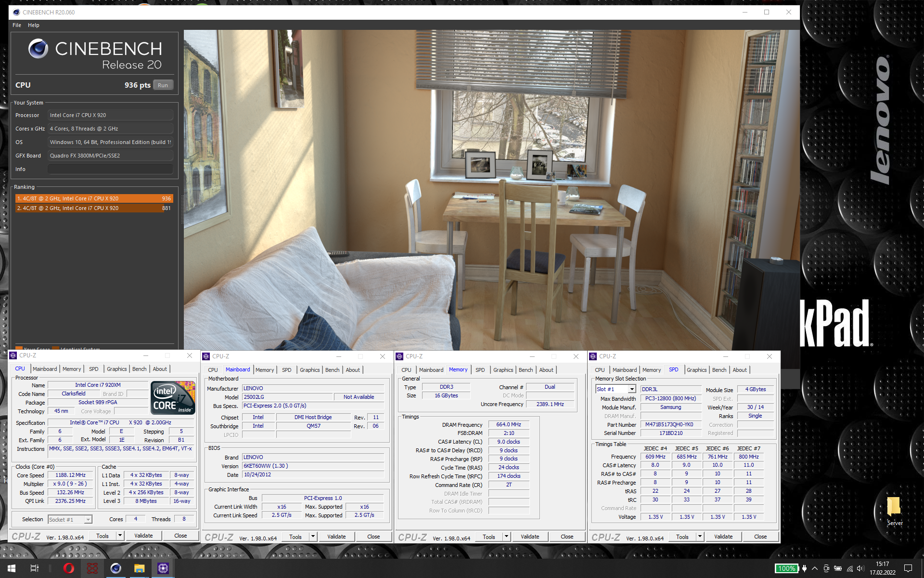
Task: Click Validate in the leftmost CPU-Z window
Action: click(x=143, y=536)
